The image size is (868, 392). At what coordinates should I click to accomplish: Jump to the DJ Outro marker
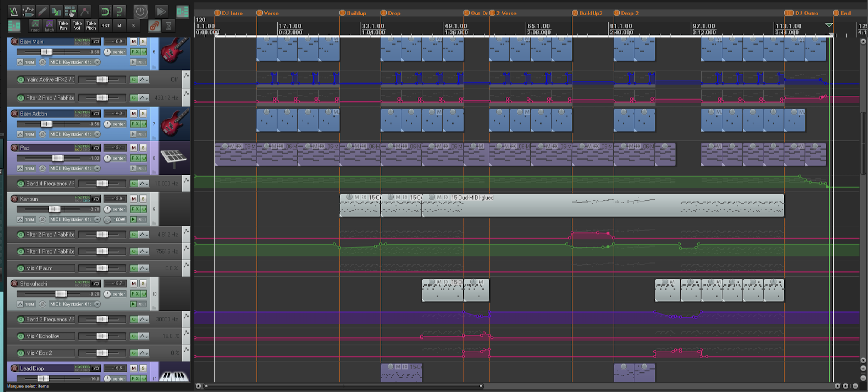click(801, 13)
